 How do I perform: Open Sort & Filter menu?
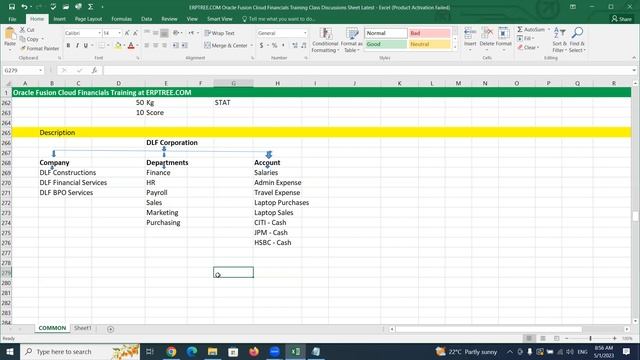[x=560, y=40]
